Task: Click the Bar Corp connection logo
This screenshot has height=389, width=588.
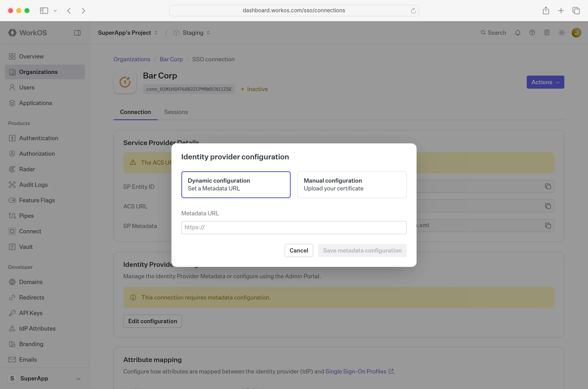Action: [125, 82]
